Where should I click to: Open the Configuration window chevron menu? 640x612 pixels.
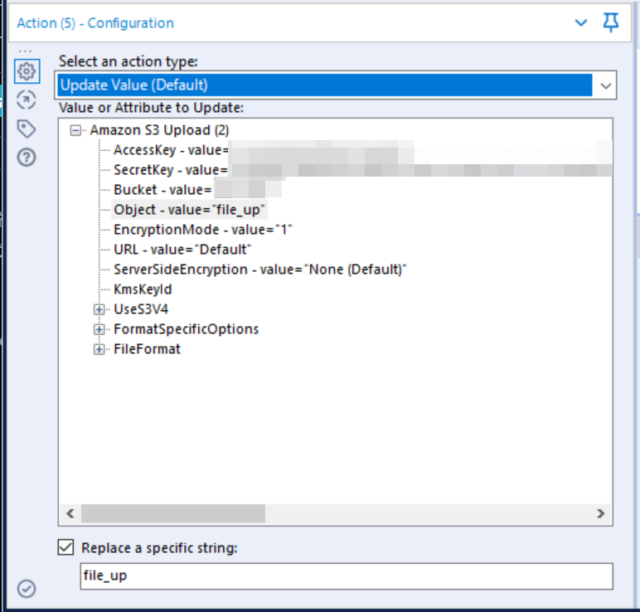pyautogui.click(x=580, y=22)
